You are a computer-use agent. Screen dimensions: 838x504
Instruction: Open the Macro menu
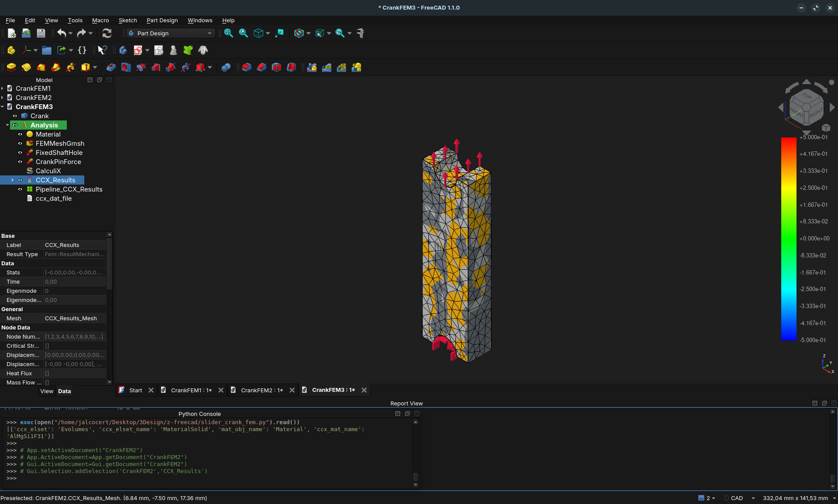(100, 20)
